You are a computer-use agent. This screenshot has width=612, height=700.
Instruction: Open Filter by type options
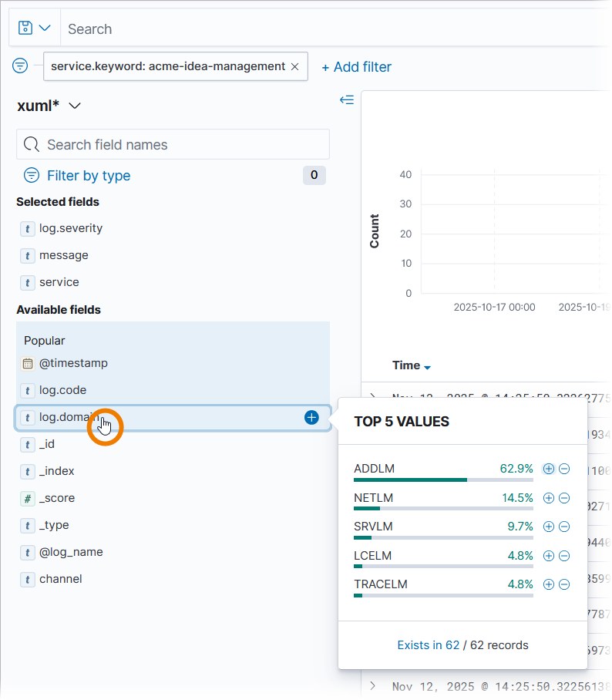88,176
